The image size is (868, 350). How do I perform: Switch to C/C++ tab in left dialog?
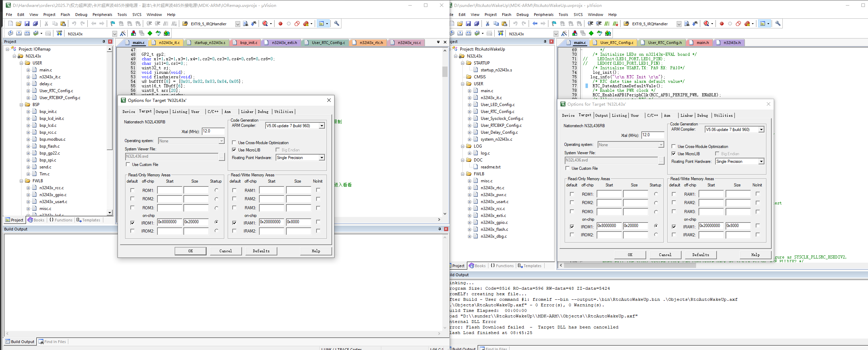pyautogui.click(x=213, y=112)
